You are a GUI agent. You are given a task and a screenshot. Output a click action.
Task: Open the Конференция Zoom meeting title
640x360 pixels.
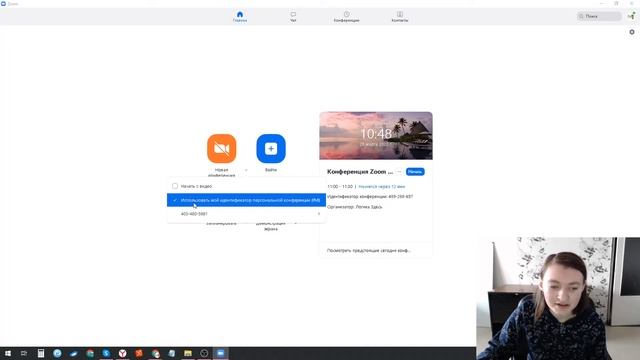(x=360, y=172)
